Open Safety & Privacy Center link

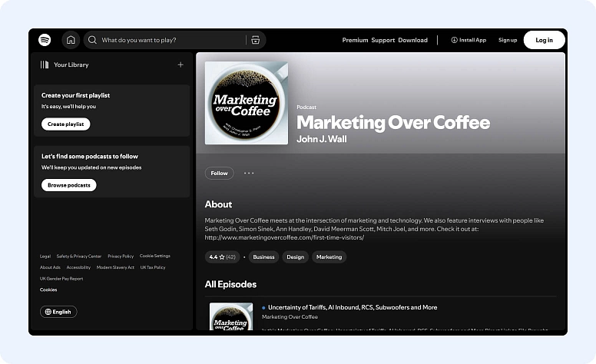79,256
